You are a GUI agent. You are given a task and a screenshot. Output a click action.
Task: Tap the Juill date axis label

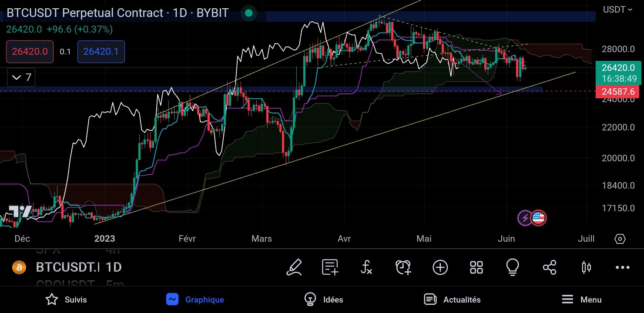[586, 239]
